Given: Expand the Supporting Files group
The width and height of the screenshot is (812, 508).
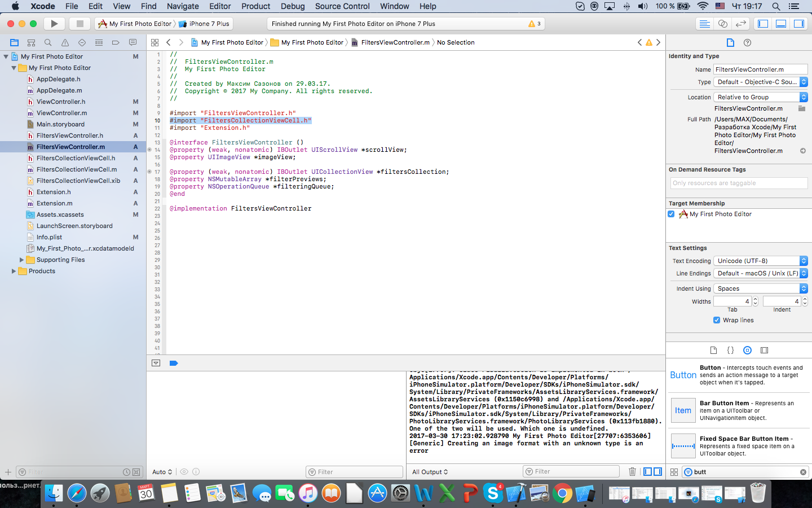Looking at the screenshot, I should coord(21,260).
